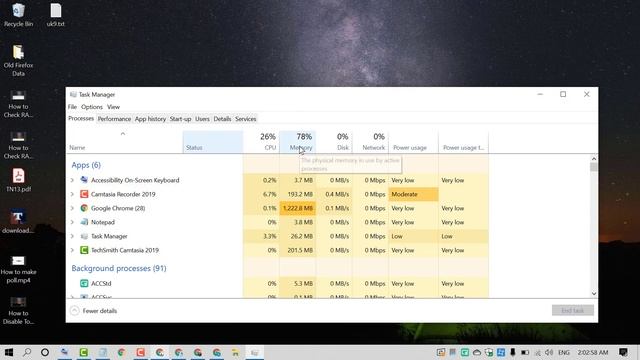Click the Task Manager taskbar icon
Image resolution: width=640 pixels, height=360 pixels.
coord(254,352)
